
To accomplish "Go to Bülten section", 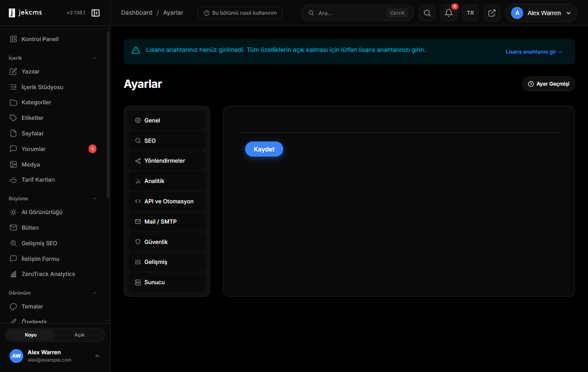I will click(53, 228).
